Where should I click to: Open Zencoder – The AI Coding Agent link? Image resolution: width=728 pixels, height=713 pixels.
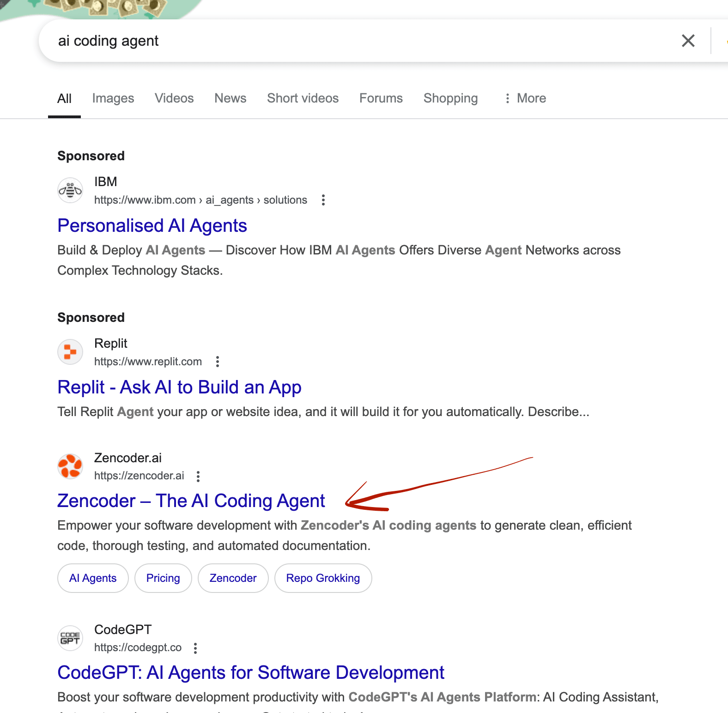coord(191,501)
